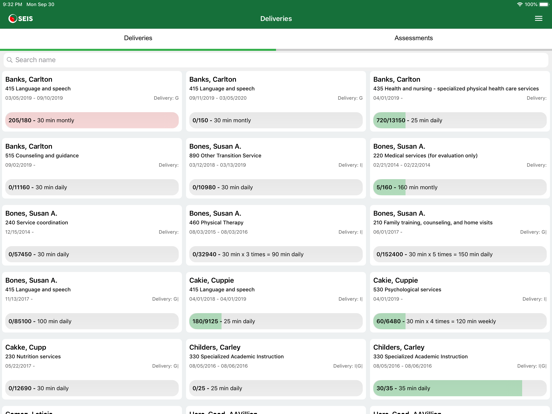
Task: Switch to the Assessments tab
Action: (x=414, y=38)
